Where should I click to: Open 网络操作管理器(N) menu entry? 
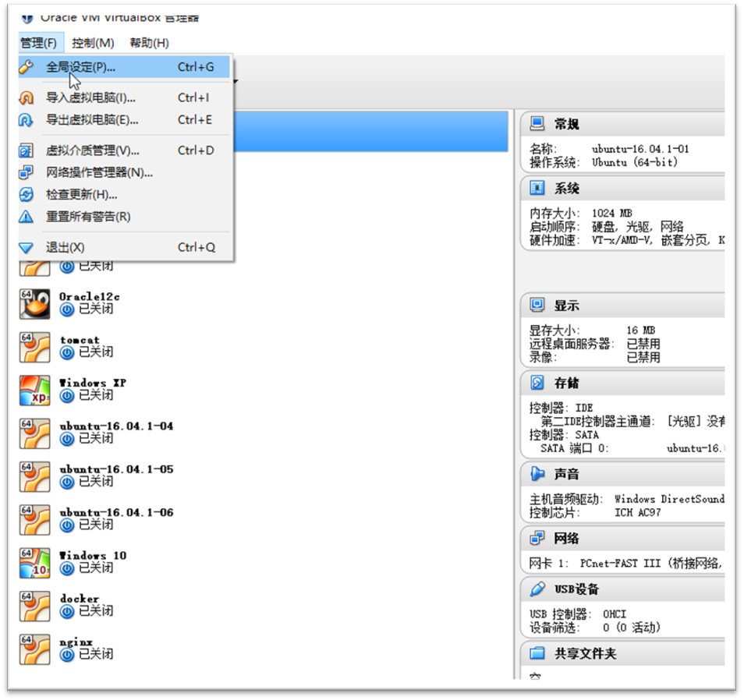(124, 172)
